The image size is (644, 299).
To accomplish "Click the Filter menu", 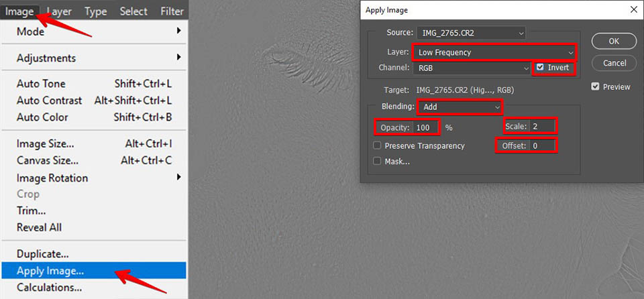I will 172,11.
